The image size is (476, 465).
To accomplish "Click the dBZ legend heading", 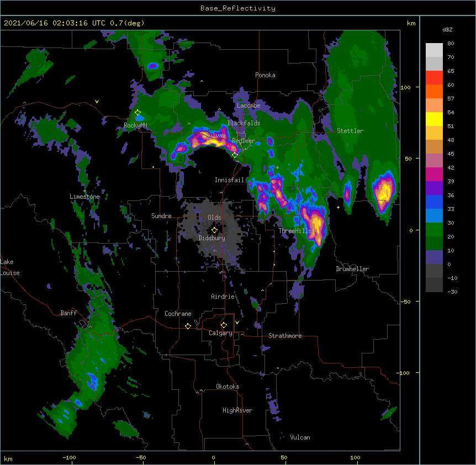I will pos(447,29).
